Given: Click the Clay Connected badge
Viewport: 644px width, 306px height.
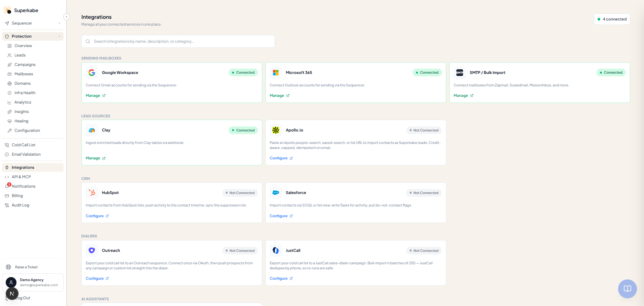Looking at the screenshot, I should pyautogui.click(x=243, y=130).
